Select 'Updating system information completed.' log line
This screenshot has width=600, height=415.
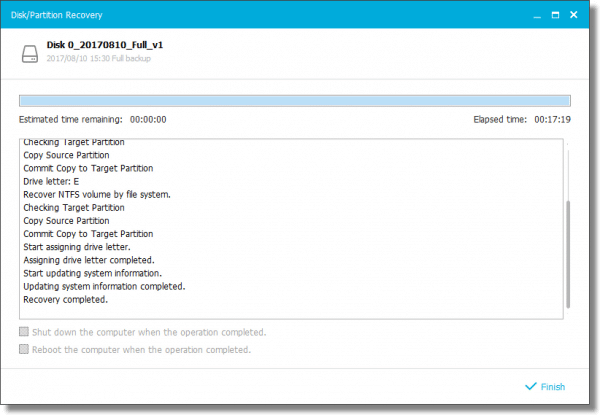click(x=104, y=286)
